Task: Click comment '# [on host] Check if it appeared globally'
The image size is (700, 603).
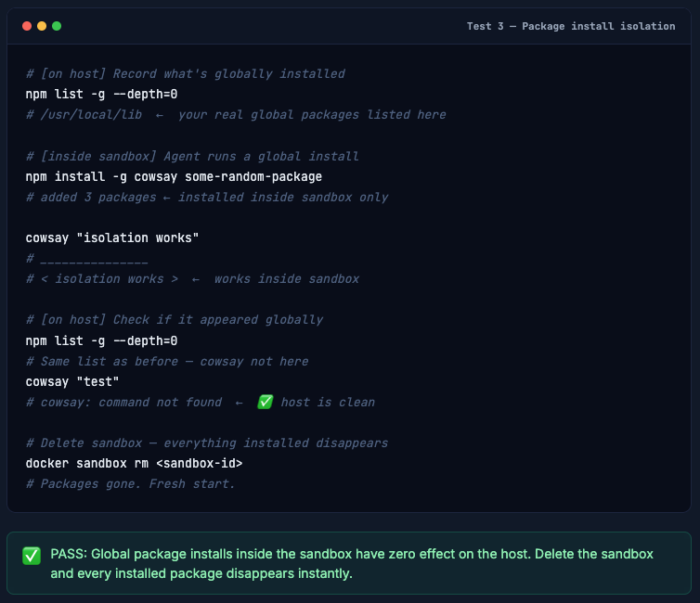Action: (x=175, y=320)
